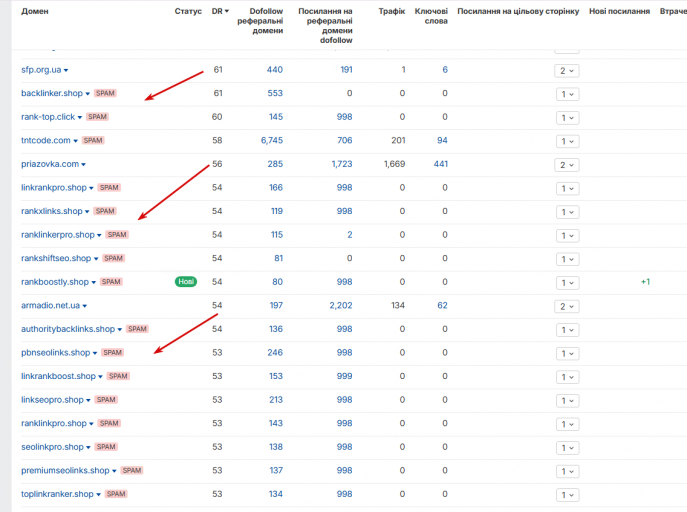
Task: Click the SPAM badge on authoritybacklinks.shop
Action: click(x=137, y=329)
